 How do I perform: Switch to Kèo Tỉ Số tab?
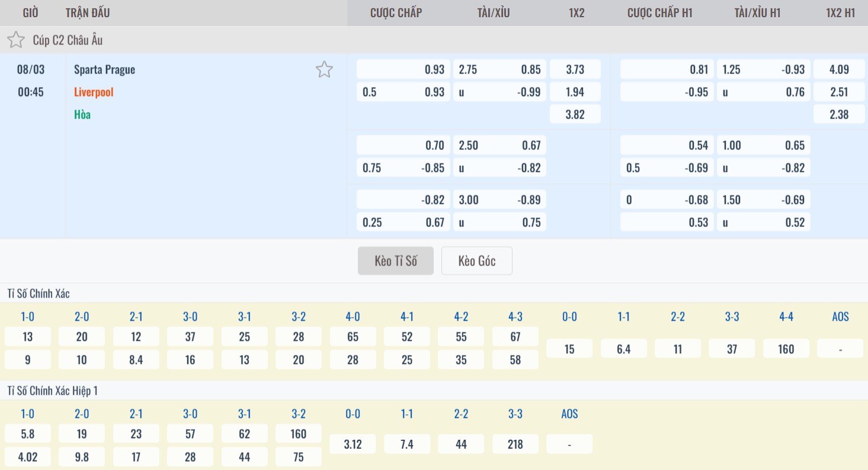396,261
